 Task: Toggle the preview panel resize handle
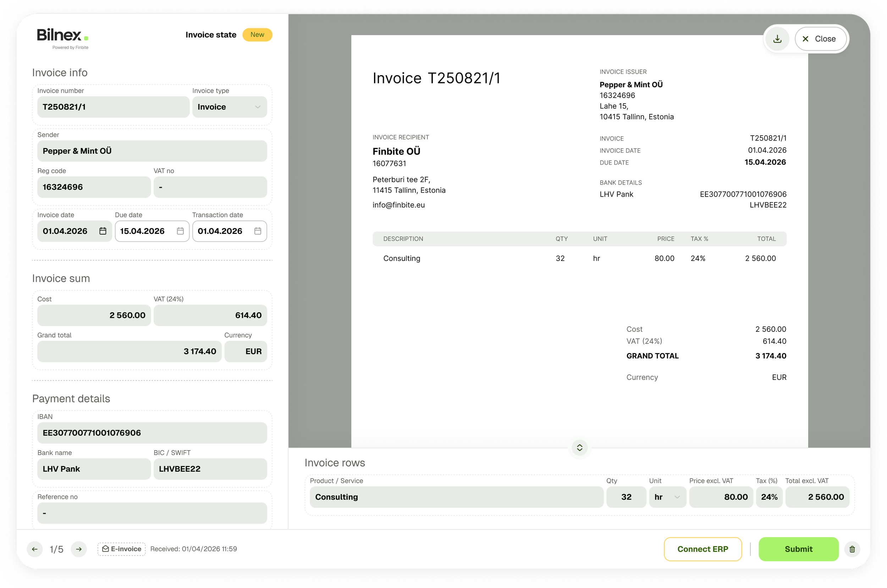click(580, 448)
